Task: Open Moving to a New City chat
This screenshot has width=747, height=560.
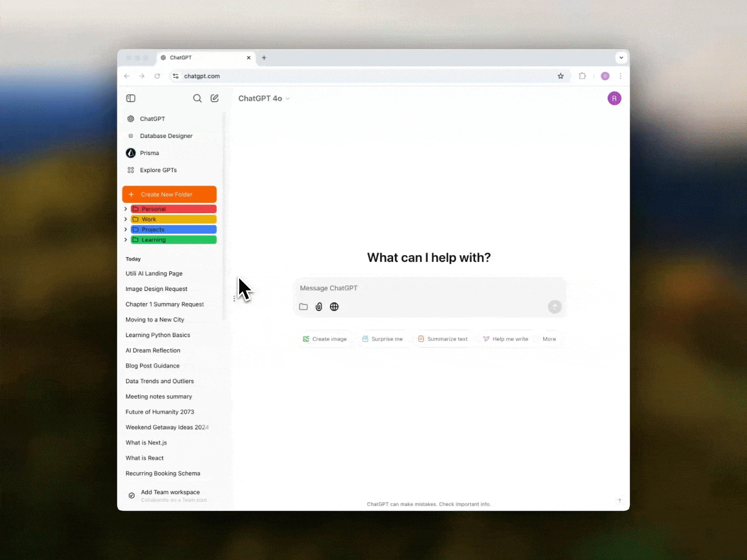Action: 155,320
